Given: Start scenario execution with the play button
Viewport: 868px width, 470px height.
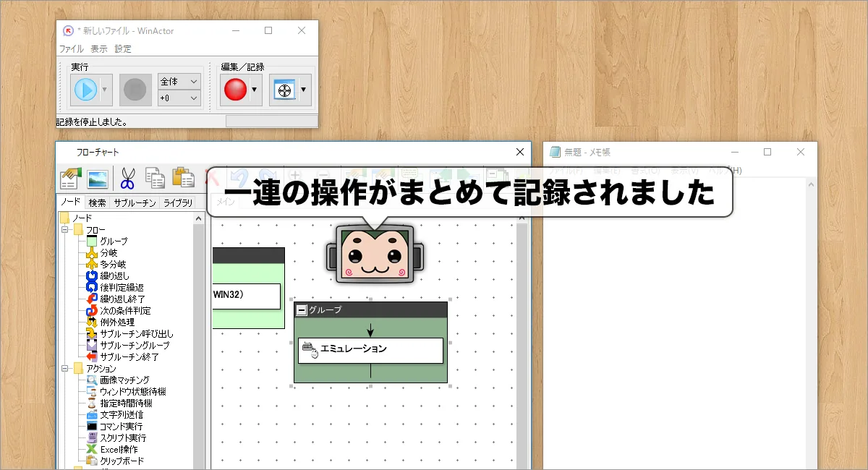Looking at the screenshot, I should coord(85,90).
